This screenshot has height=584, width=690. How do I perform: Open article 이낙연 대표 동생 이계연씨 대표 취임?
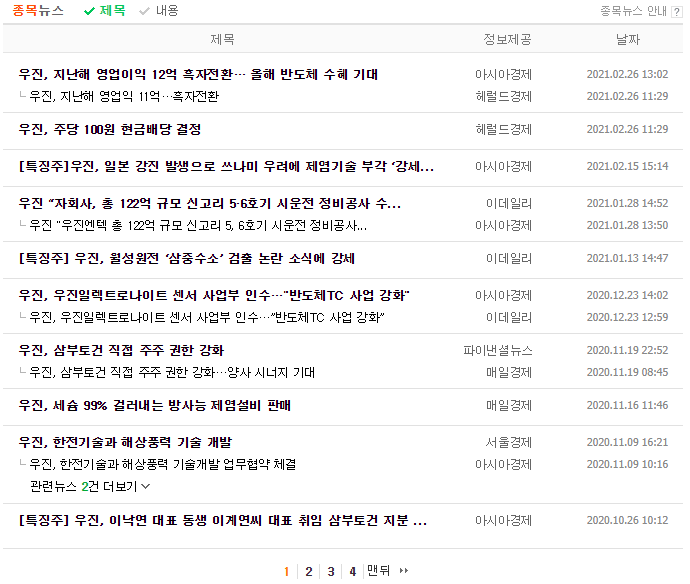point(223,521)
